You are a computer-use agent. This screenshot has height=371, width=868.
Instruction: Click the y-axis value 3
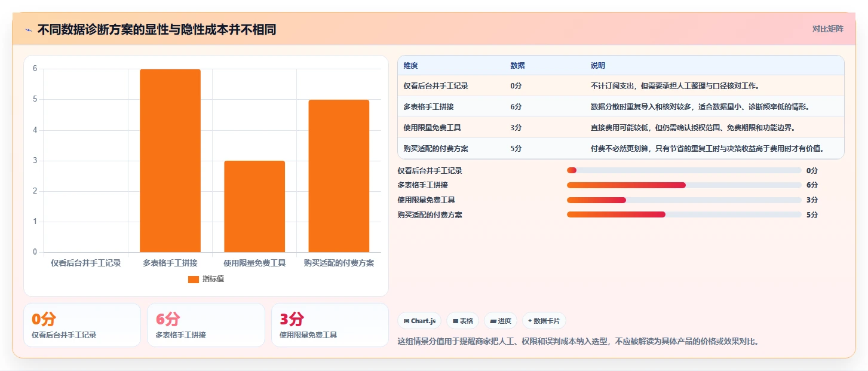coord(35,161)
